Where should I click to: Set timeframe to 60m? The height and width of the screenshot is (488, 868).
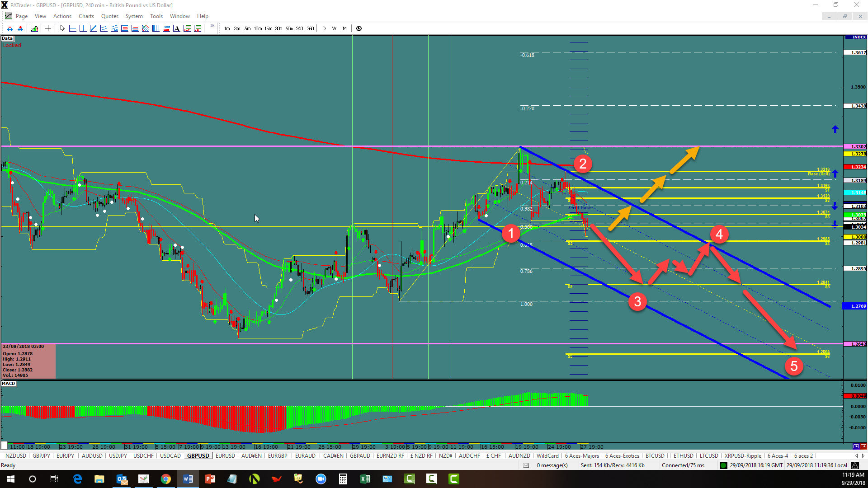point(289,28)
